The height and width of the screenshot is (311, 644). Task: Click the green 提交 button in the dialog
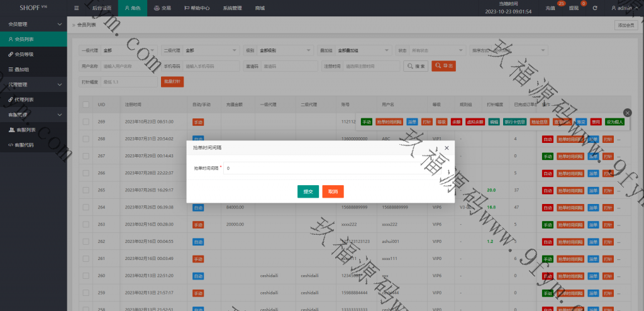pyautogui.click(x=308, y=191)
